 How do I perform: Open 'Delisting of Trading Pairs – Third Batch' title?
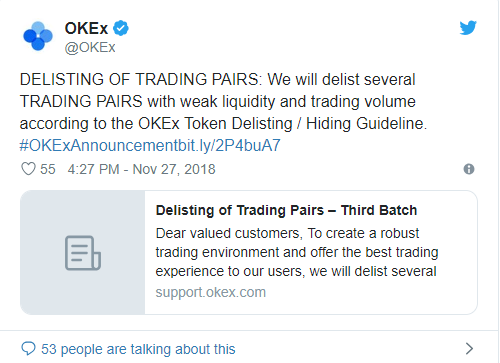tap(286, 210)
